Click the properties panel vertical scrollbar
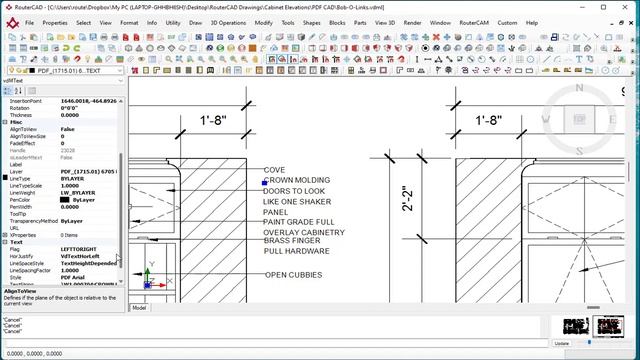640x360 pixels. (x=120, y=210)
